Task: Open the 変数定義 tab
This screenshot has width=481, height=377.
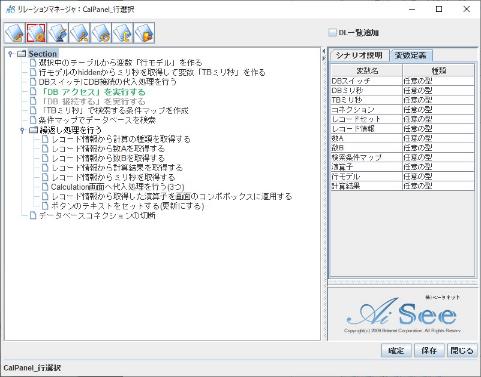Action: click(x=411, y=55)
